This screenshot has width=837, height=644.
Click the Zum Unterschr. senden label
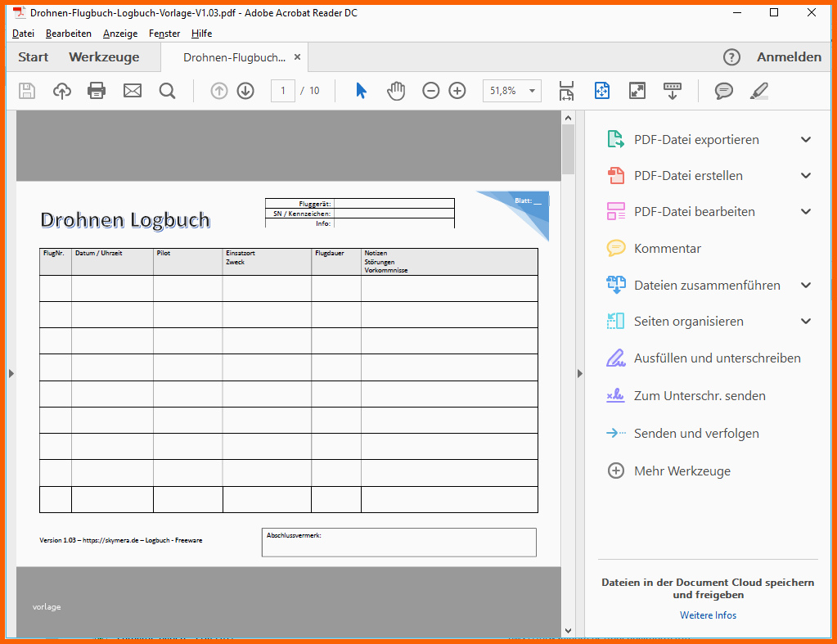[700, 396]
